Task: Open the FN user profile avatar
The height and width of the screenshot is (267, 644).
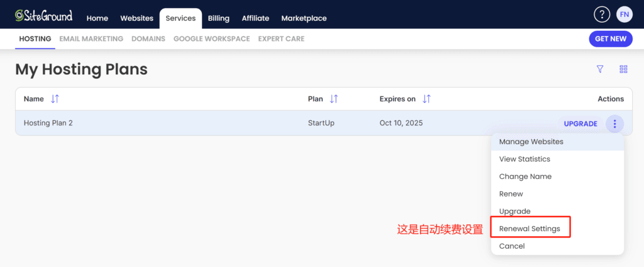Action: pos(624,14)
